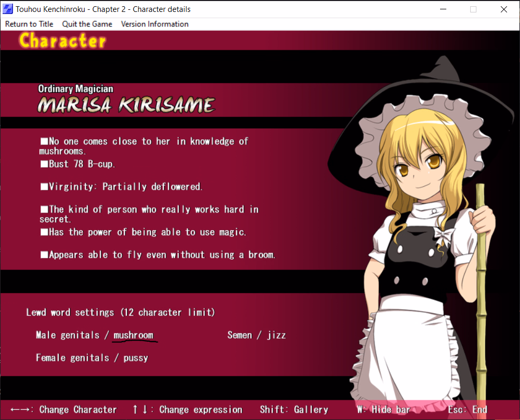Select the word field next to Female genitals
This screenshot has width=520, height=420.
coord(135,358)
